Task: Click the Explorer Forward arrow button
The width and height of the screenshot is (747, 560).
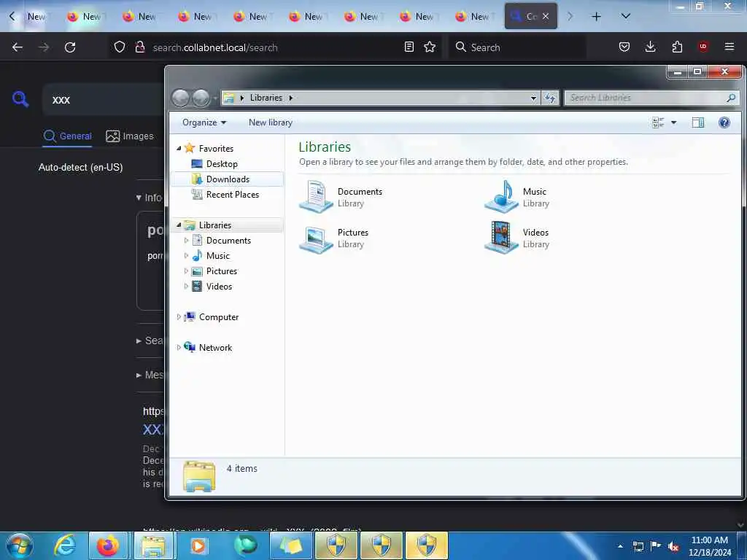Action: click(x=201, y=98)
